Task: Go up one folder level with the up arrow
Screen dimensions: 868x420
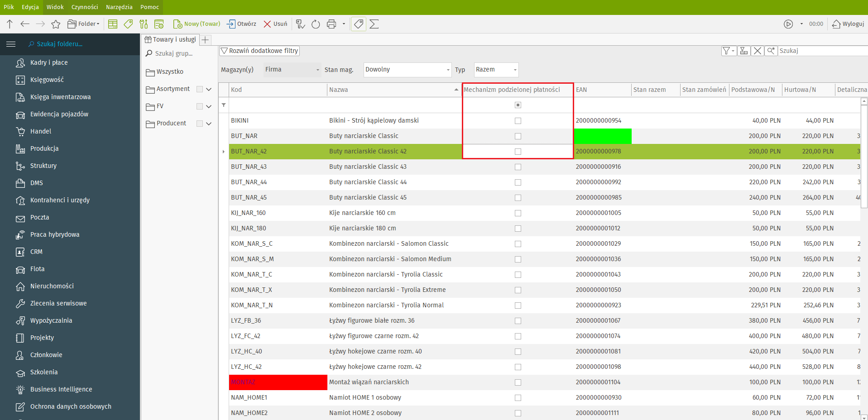Action: click(10, 24)
